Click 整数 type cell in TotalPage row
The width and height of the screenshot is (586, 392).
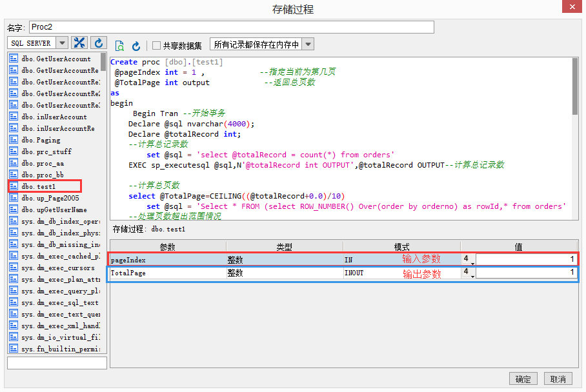click(x=285, y=273)
